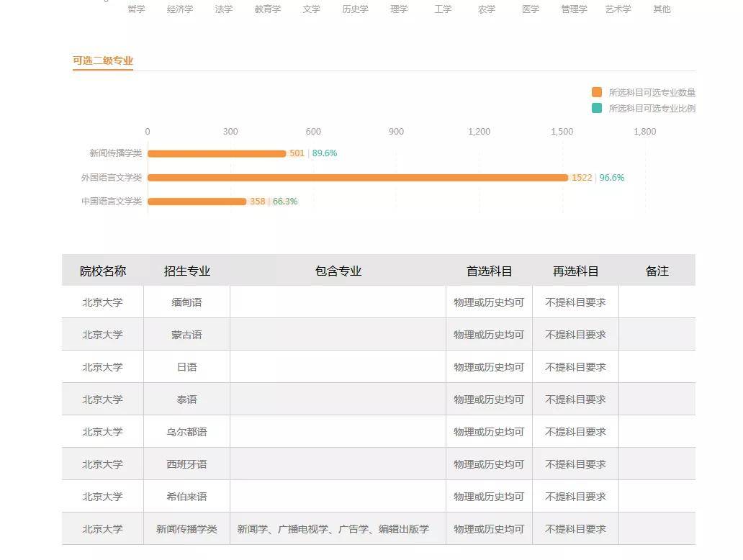Click the 1,500 axis tick label
The image size is (743, 560).
pyautogui.click(x=562, y=131)
